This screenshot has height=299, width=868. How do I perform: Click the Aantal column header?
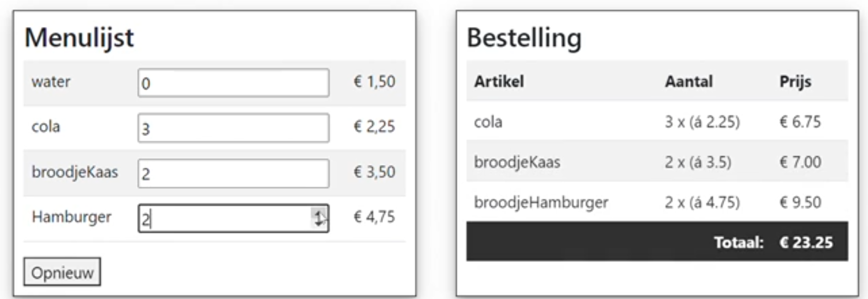pos(688,81)
